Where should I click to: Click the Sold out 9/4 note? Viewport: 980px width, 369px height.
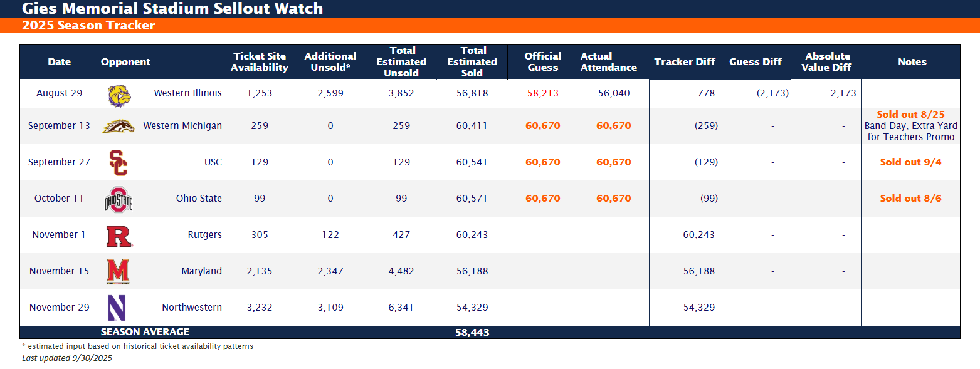pos(910,162)
